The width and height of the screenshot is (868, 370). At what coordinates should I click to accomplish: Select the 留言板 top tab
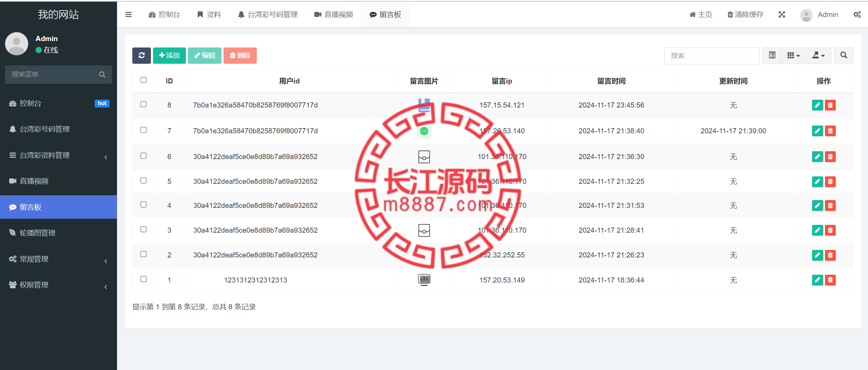[x=385, y=15]
